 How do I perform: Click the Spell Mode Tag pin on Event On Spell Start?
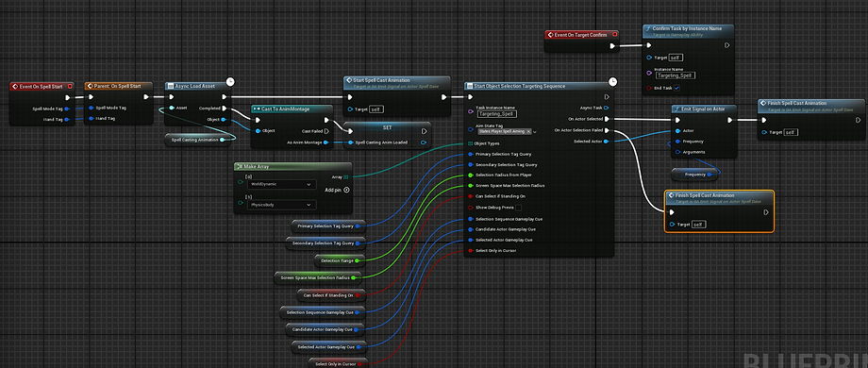pos(67,109)
